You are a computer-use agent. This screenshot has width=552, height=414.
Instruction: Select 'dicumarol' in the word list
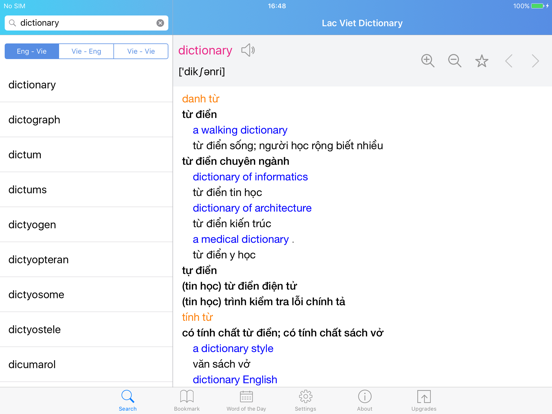[86, 364]
